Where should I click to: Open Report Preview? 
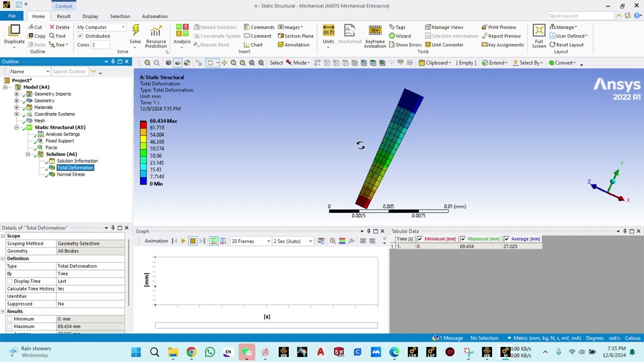pyautogui.click(x=501, y=36)
